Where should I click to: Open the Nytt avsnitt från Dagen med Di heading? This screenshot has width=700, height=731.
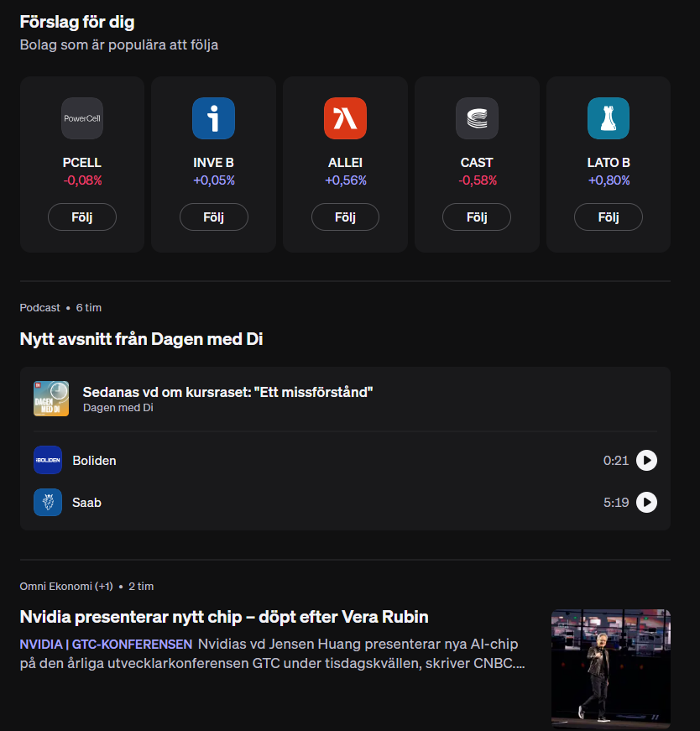pyautogui.click(x=141, y=339)
